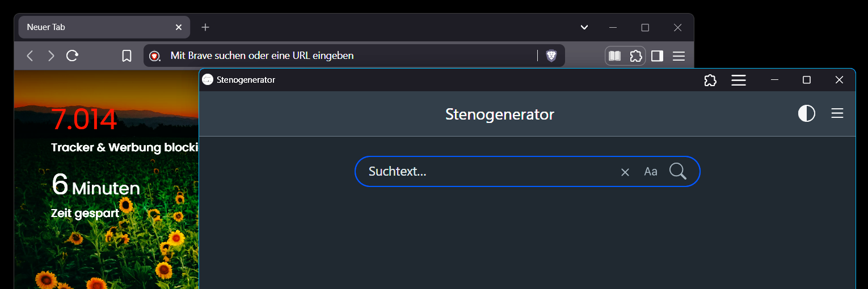Open the Stenogenerator window titlebar menu
This screenshot has height=289, width=868.
[738, 80]
